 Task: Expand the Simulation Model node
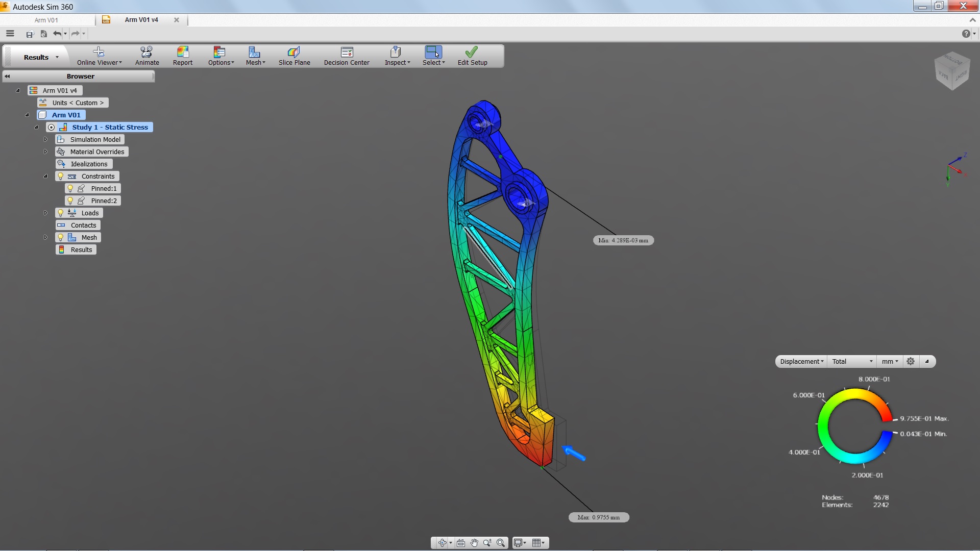[x=45, y=139]
